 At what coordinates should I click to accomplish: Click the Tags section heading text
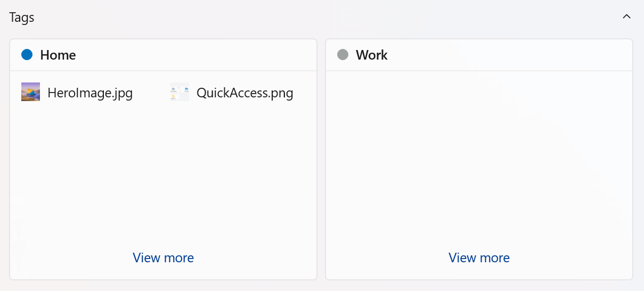(22, 17)
